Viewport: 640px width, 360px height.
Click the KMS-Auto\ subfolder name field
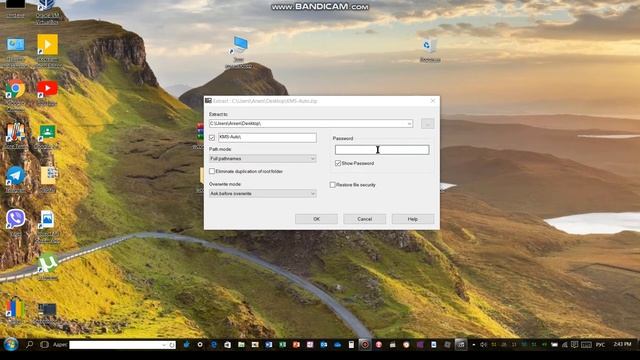267,137
